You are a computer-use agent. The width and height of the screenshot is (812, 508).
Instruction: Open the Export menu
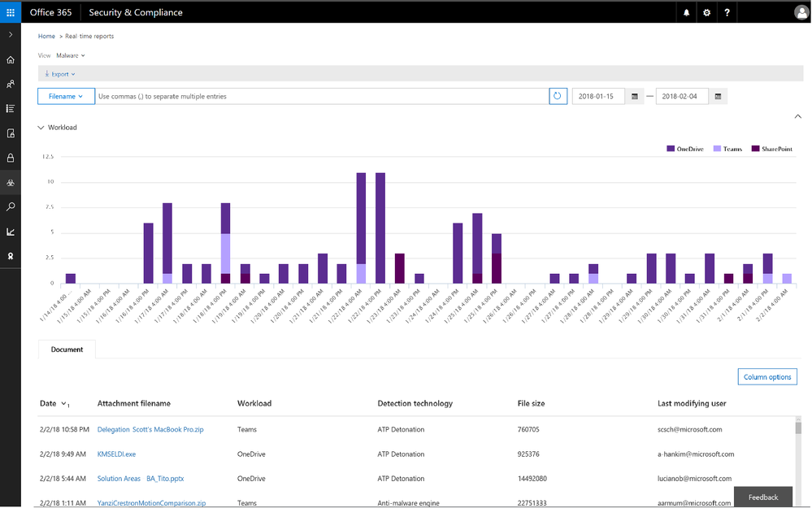coord(60,74)
